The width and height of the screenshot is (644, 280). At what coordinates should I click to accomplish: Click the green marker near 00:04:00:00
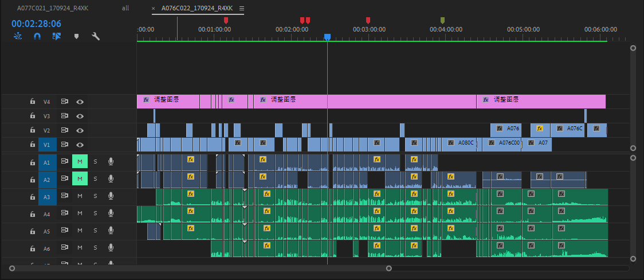click(x=442, y=21)
